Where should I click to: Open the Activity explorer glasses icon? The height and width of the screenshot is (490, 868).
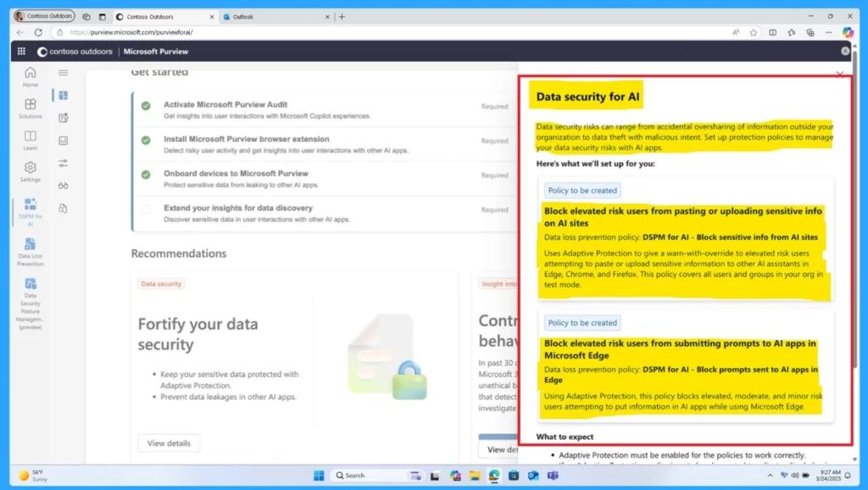coord(63,186)
